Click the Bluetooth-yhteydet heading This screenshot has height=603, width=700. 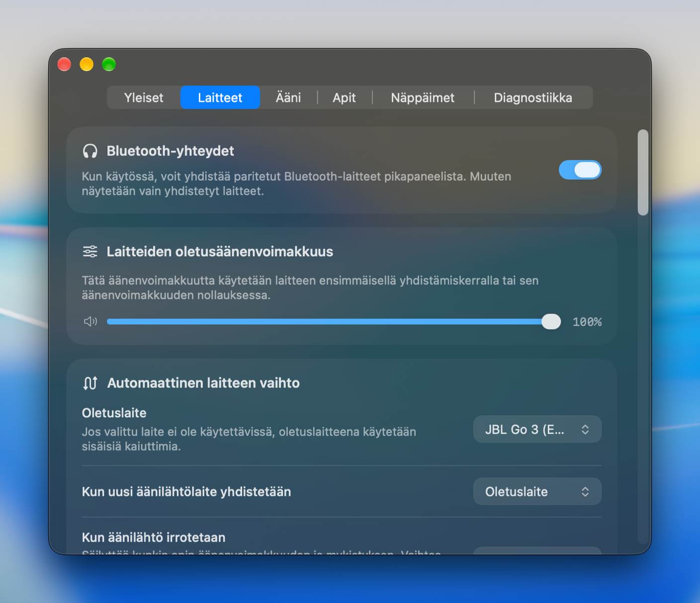click(170, 151)
